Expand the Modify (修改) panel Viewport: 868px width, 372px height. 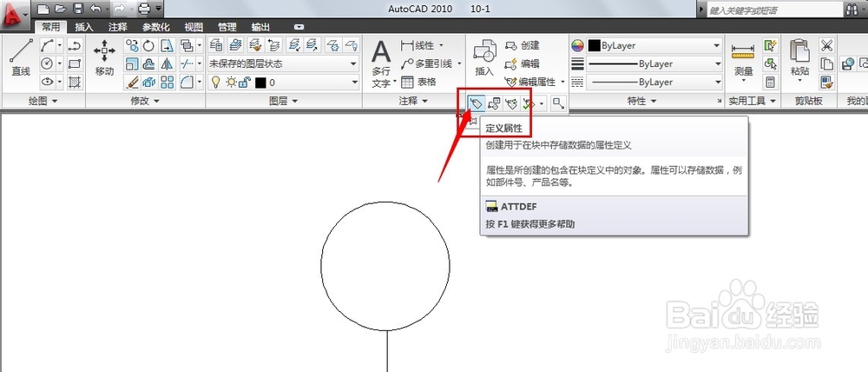pyautogui.click(x=145, y=101)
